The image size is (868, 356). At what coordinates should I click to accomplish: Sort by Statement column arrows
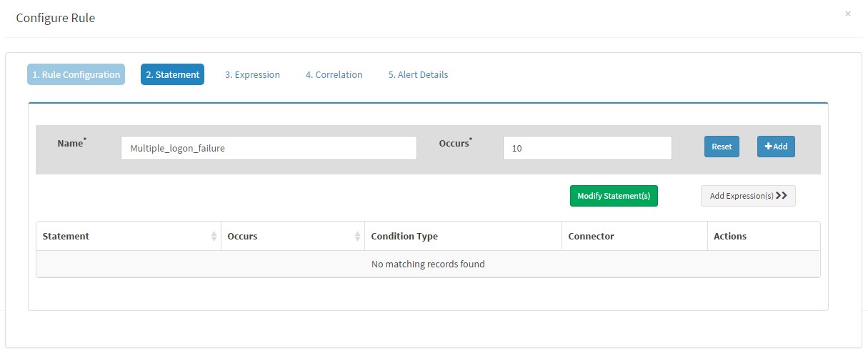click(214, 237)
